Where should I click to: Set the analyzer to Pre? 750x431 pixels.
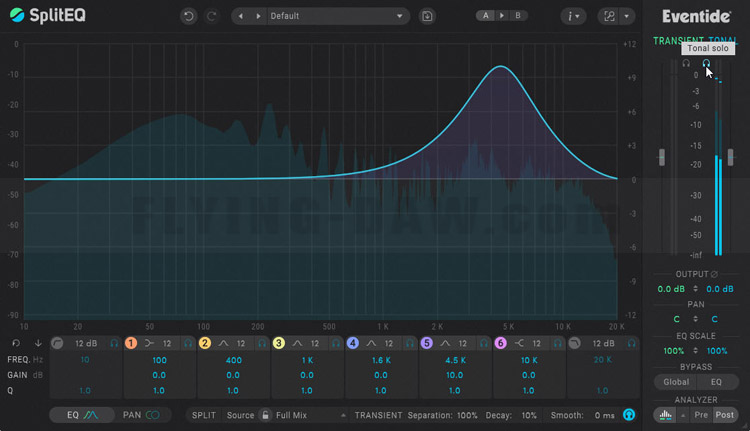701,415
